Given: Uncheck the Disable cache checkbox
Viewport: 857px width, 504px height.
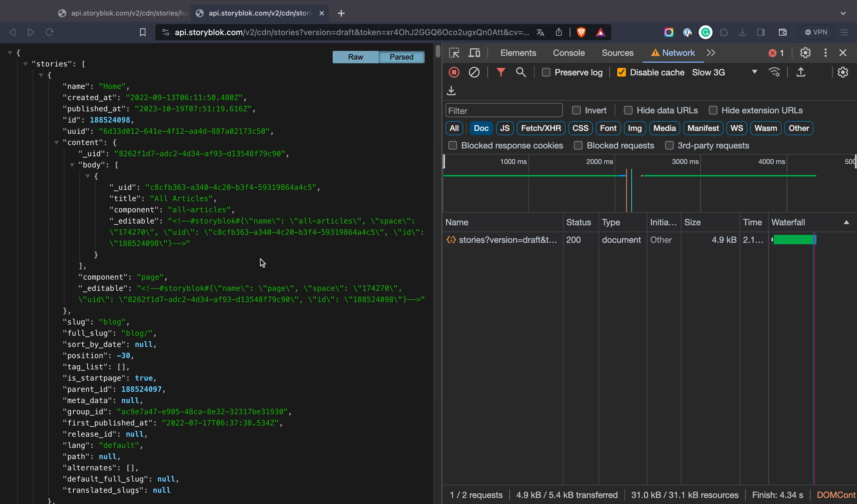Looking at the screenshot, I should 621,72.
